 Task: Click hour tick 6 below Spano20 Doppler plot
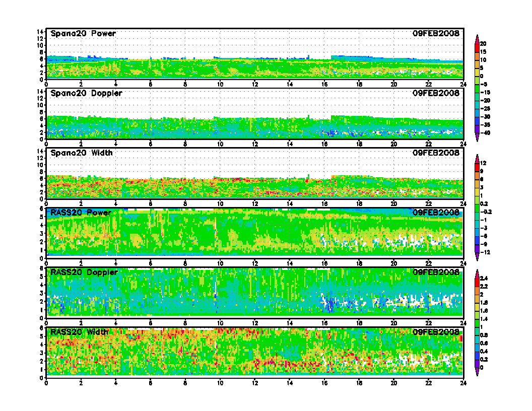click(150, 144)
